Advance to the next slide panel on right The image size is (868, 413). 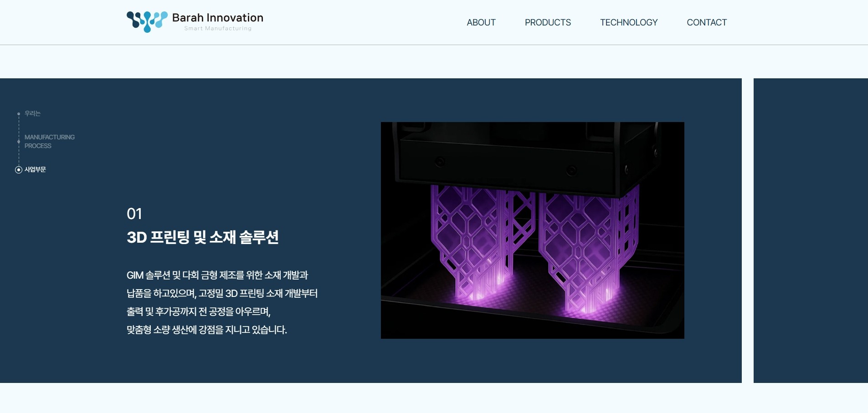[x=810, y=230]
